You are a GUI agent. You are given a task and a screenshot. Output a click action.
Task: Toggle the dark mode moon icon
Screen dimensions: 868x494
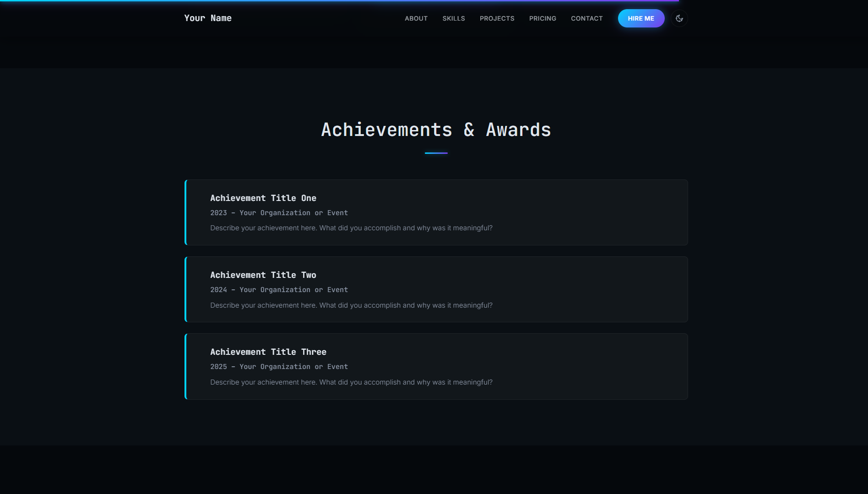[679, 18]
